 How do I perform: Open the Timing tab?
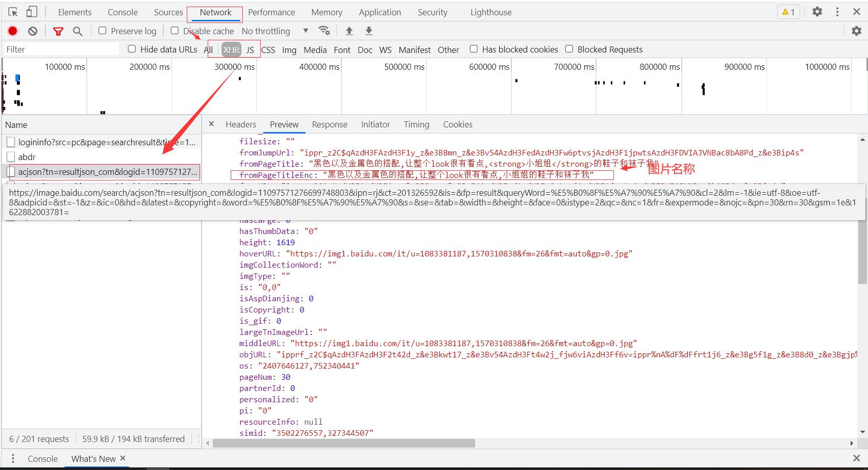pos(416,124)
